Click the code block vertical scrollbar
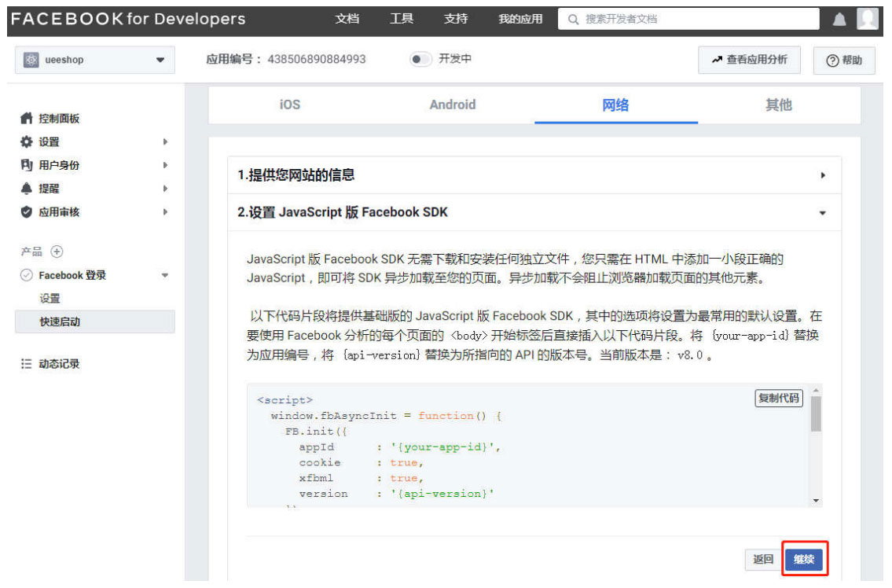The image size is (892, 588). point(816,414)
